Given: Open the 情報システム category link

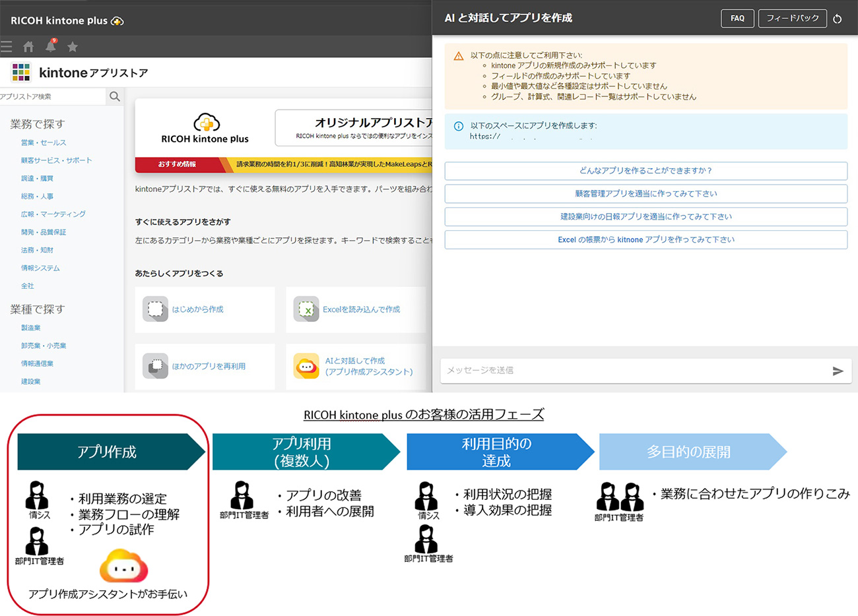Looking at the screenshot, I should (x=40, y=268).
